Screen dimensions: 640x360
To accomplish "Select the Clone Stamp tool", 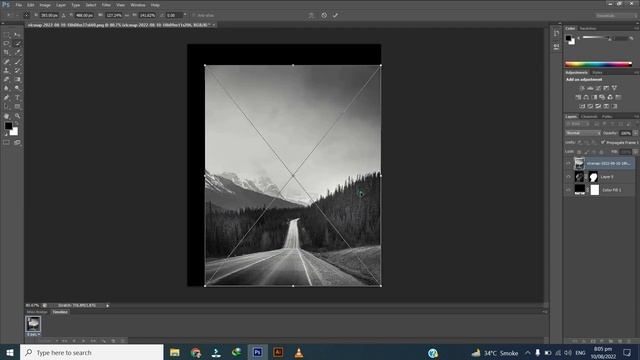I will tap(7, 71).
